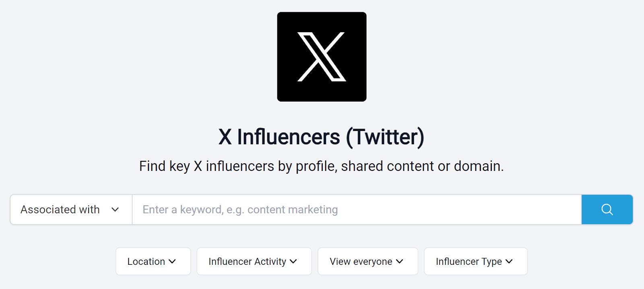
Task: Toggle the Influencer Type selector
Action: pyautogui.click(x=475, y=261)
